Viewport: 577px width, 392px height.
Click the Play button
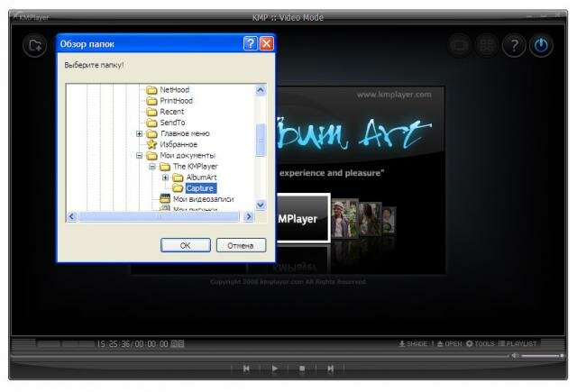274,369
